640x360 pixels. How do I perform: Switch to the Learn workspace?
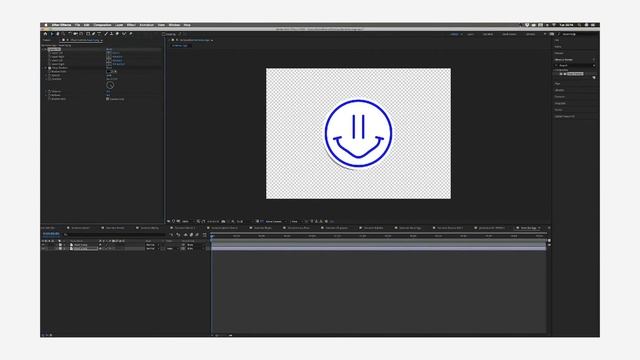tap(471, 34)
